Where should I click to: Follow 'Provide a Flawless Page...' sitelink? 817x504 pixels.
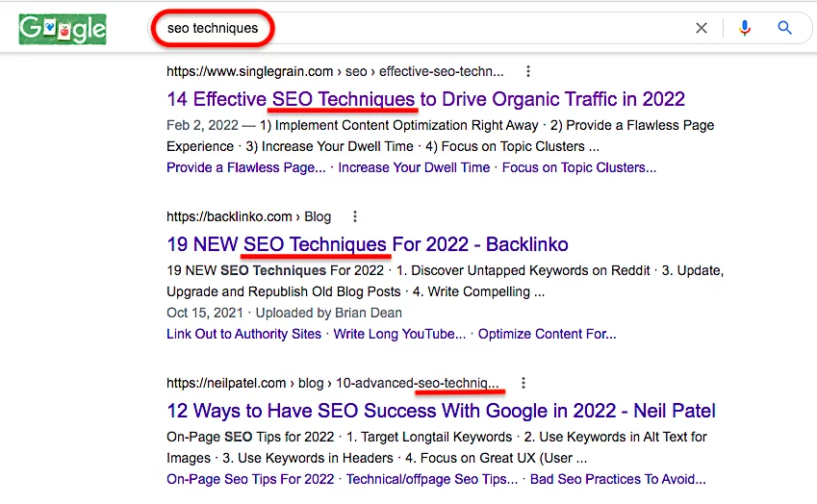click(x=246, y=167)
